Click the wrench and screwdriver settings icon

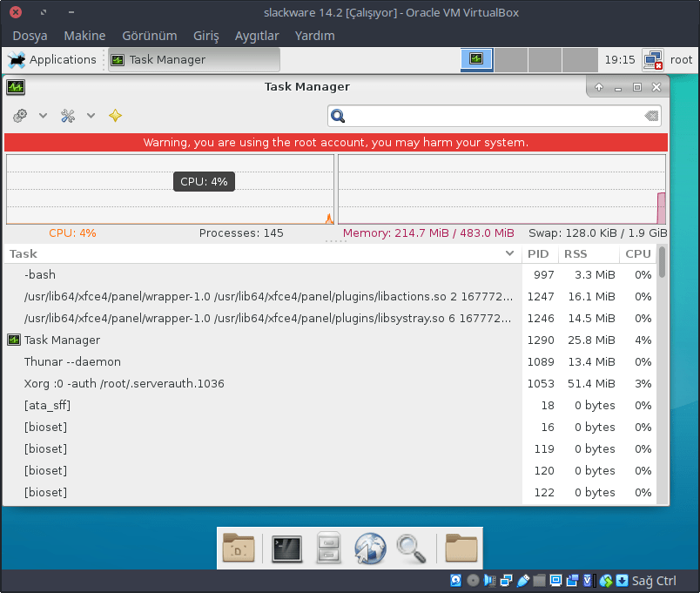[x=68, y=116]
